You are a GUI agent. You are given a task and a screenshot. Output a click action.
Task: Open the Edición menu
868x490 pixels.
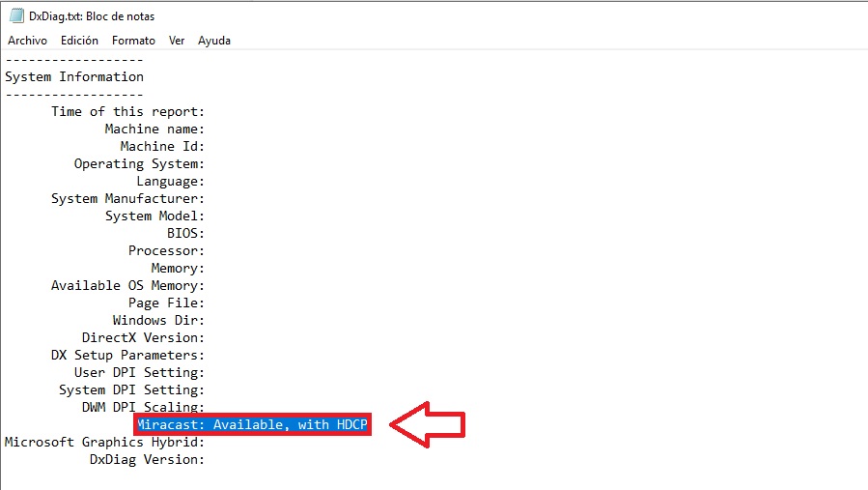[x=79, y=41]
